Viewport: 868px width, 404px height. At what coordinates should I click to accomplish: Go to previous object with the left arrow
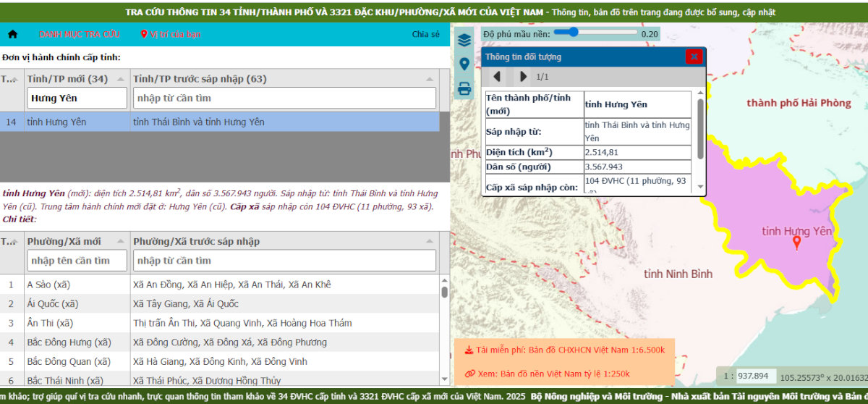tap(497, 77)
